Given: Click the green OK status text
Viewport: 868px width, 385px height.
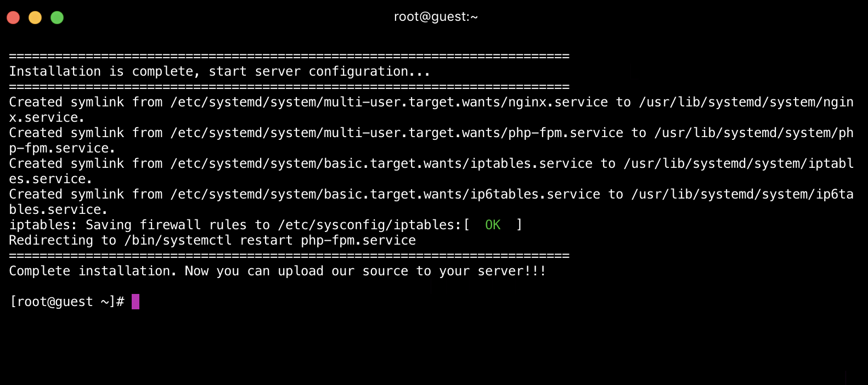Looking at the screenshot, I should tap(493, 225).
